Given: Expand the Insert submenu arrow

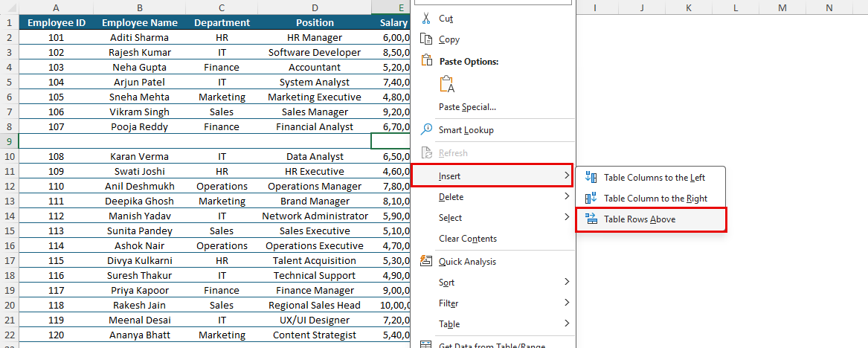Looking at the screenshot, I should (x=566, y=176).
